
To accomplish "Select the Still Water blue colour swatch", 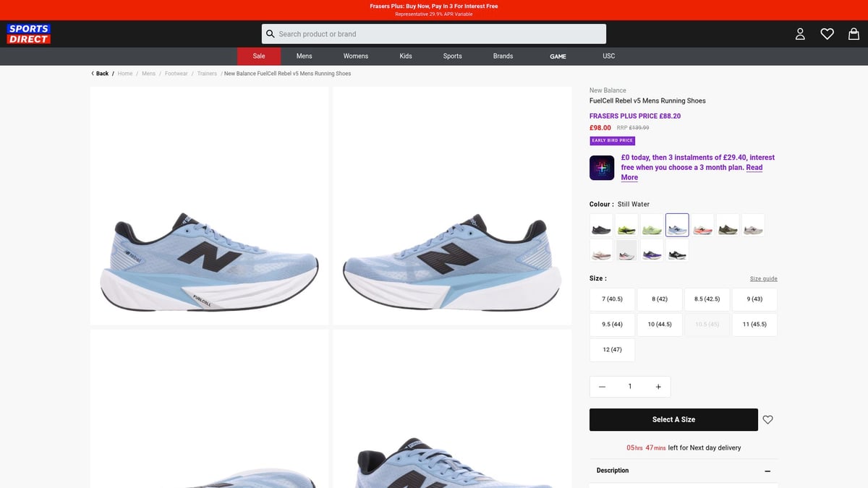I will coord(677,225).
